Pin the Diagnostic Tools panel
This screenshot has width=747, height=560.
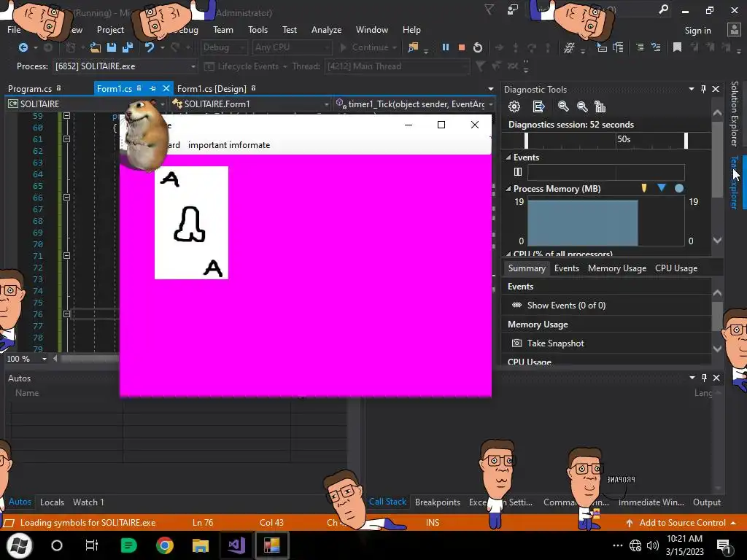click(704, 89)
